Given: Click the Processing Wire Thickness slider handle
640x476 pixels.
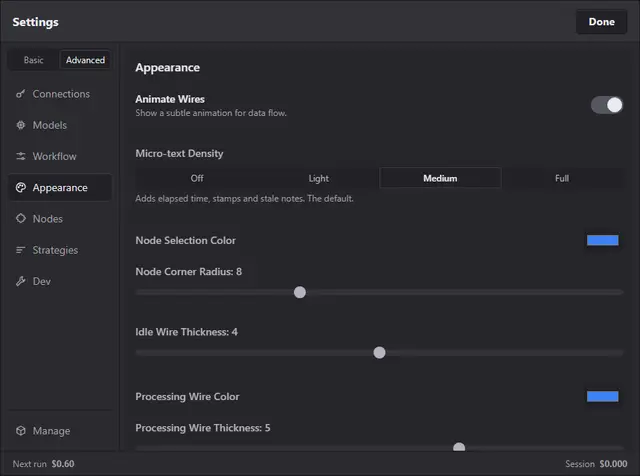Looking at the screenshot, I should pyautogui.click(x=459, y=447).
